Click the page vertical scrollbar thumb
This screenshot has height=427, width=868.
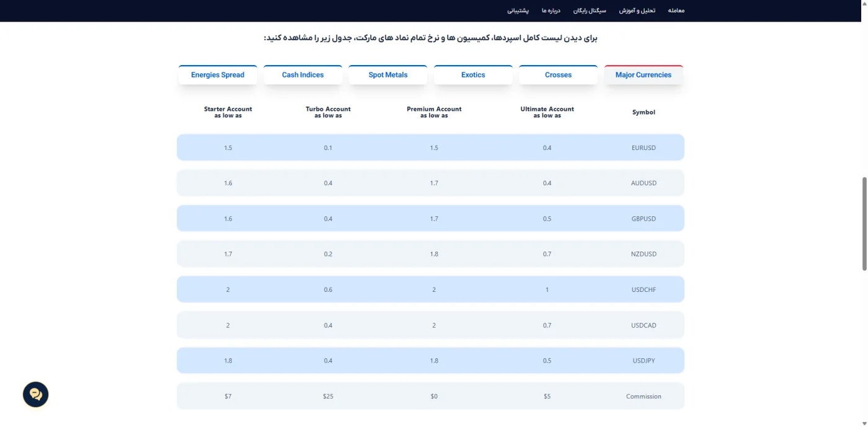pos(864,224)
